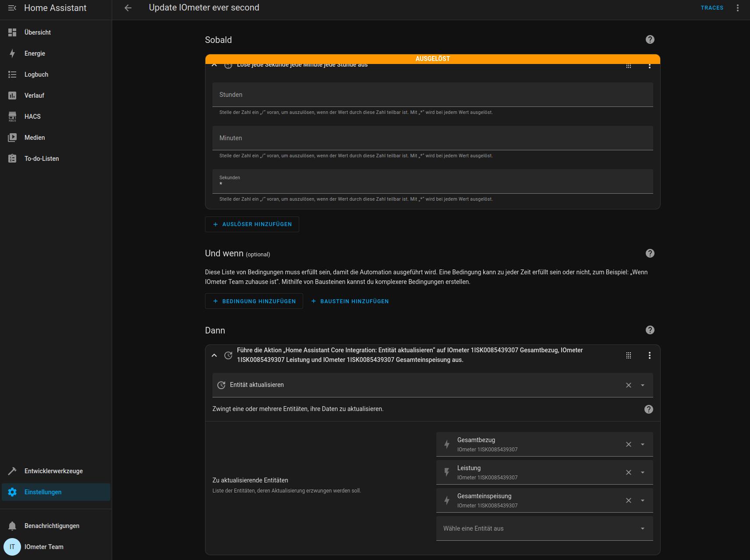Click the action card reorder handle

coord(629,355)
